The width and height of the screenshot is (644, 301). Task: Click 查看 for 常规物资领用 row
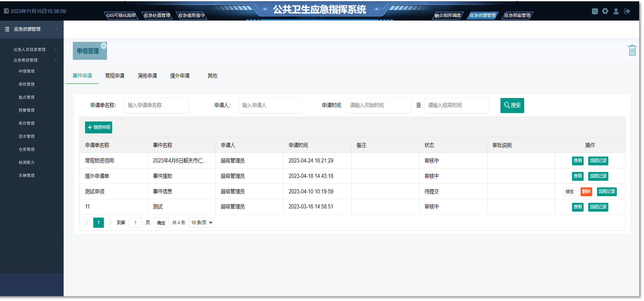578,161
